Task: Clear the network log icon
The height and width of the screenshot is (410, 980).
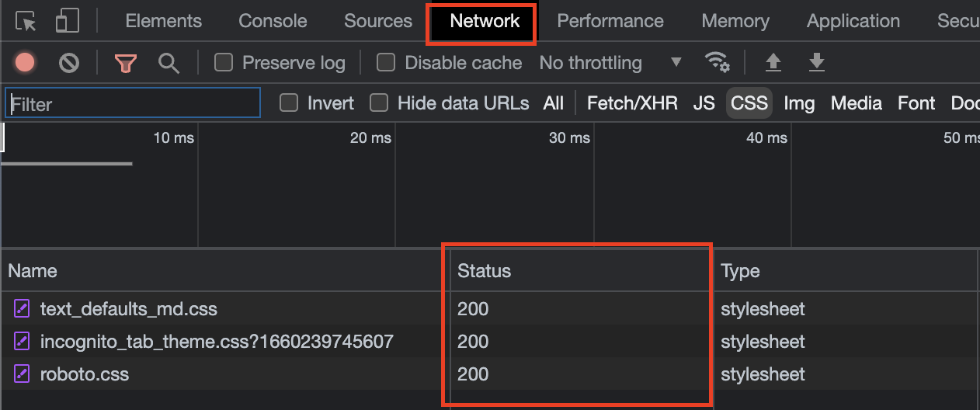Action: (69, 63)
